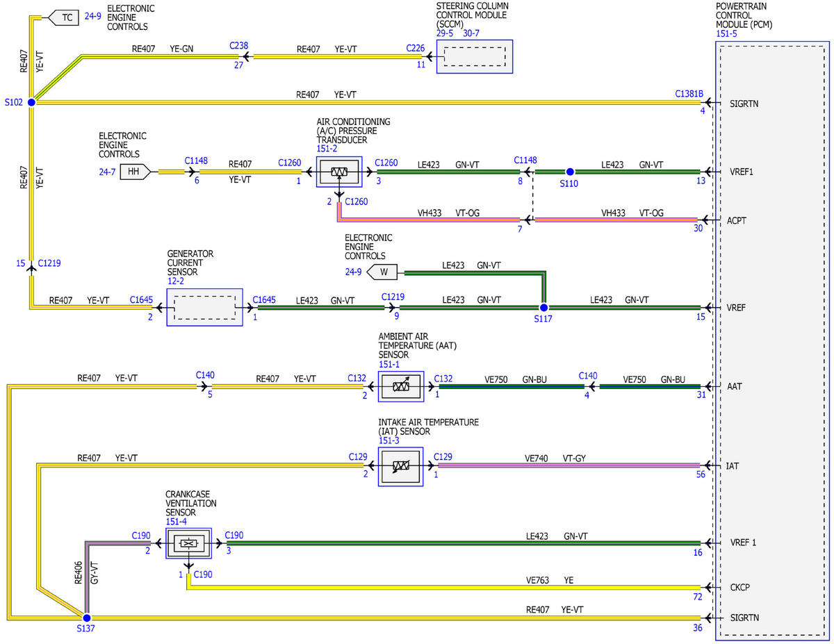Viewport: 834px width, 644px height.
Task: Open page reference 24-9 beside W connector
Action: 353,272
